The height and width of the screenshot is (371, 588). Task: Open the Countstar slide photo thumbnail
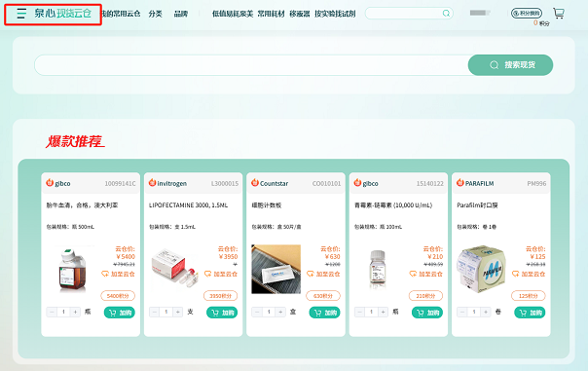(x=276, y=269)
